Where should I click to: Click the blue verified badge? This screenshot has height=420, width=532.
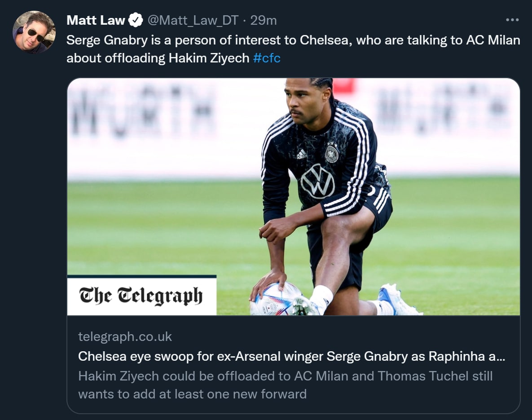[x=136, y=20]
